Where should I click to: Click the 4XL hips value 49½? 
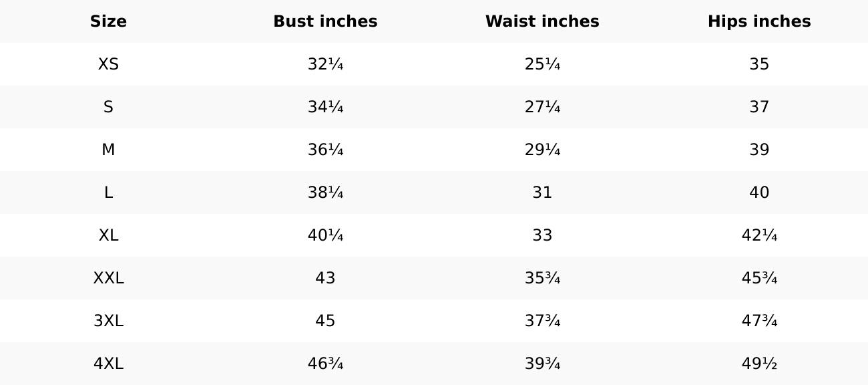[759, 364]
